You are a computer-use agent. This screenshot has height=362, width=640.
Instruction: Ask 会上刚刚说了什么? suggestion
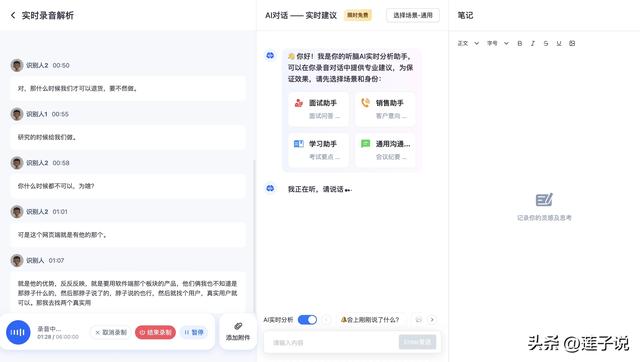click(370, 320)
